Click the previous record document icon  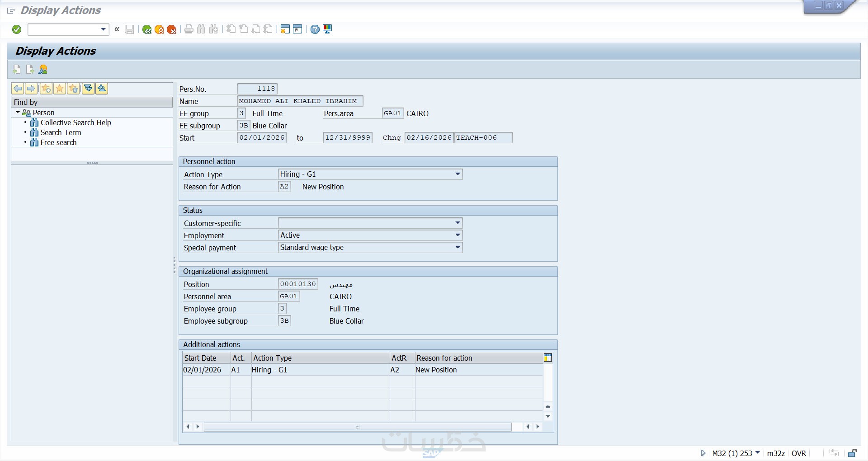pyautogui.click(x=17, y=69)
